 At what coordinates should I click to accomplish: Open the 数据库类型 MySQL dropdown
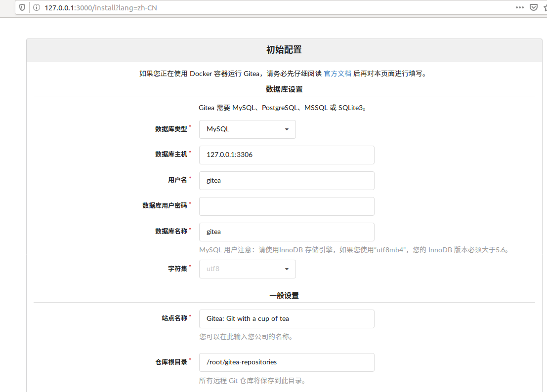[248, 129]
